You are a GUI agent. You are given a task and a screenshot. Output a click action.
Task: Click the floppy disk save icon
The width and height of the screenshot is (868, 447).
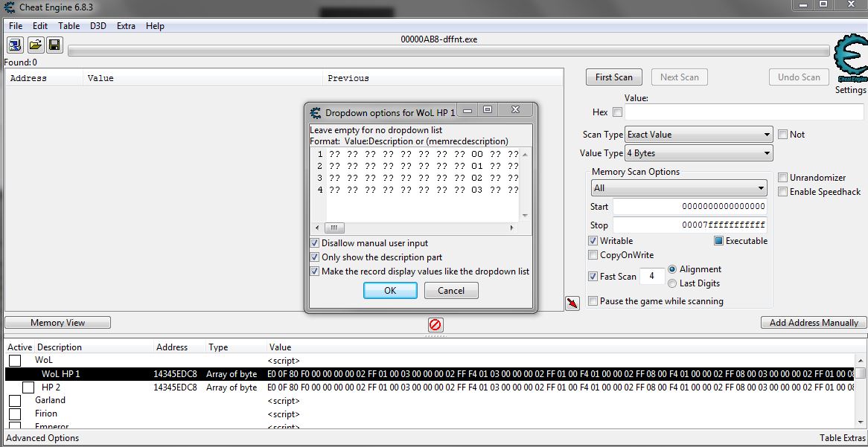click(54, 45)
